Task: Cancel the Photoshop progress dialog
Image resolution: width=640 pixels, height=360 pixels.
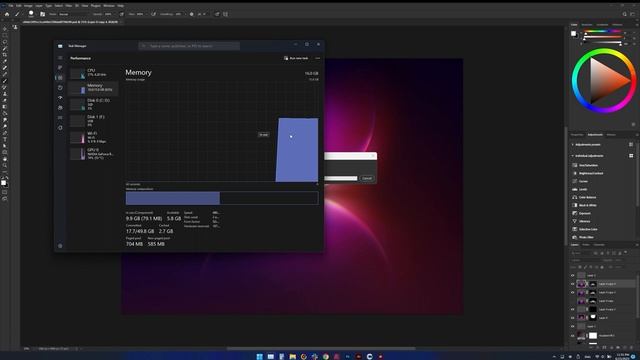Action: [367, 178]
